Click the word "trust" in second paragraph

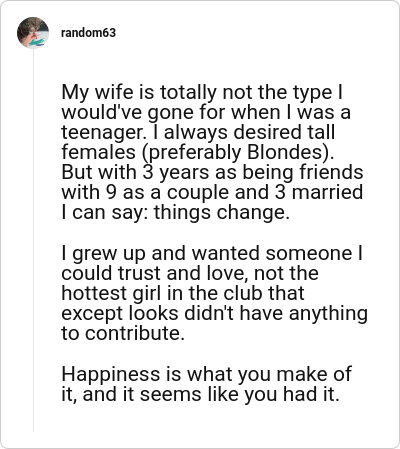[x=139, y=273]
